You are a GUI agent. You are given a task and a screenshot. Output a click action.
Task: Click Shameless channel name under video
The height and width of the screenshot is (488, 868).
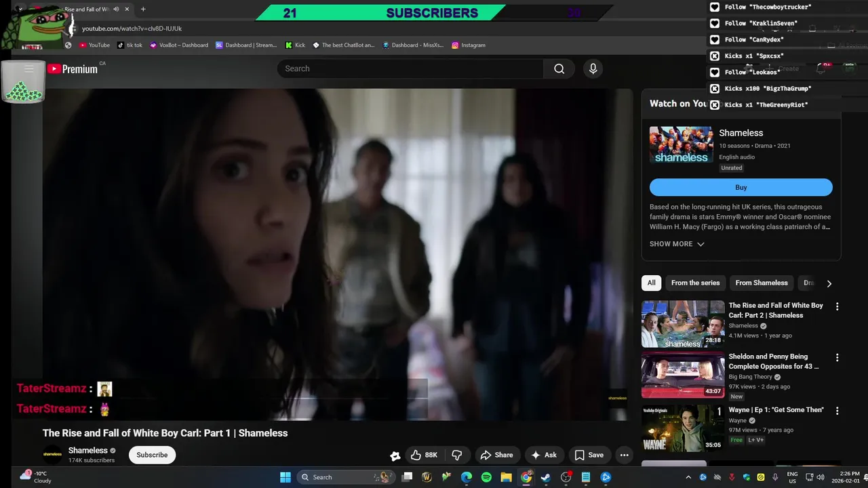87,450
